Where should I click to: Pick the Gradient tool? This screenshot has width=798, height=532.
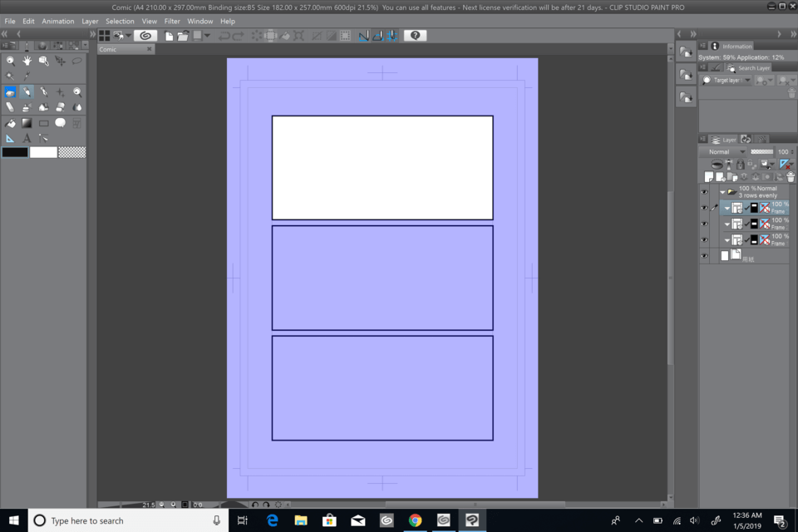(27, 123)
